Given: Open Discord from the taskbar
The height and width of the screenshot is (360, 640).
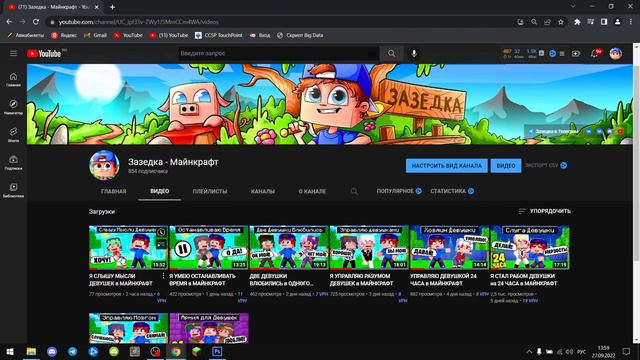Looking at the screenshot, I should [x=52, y=351].
